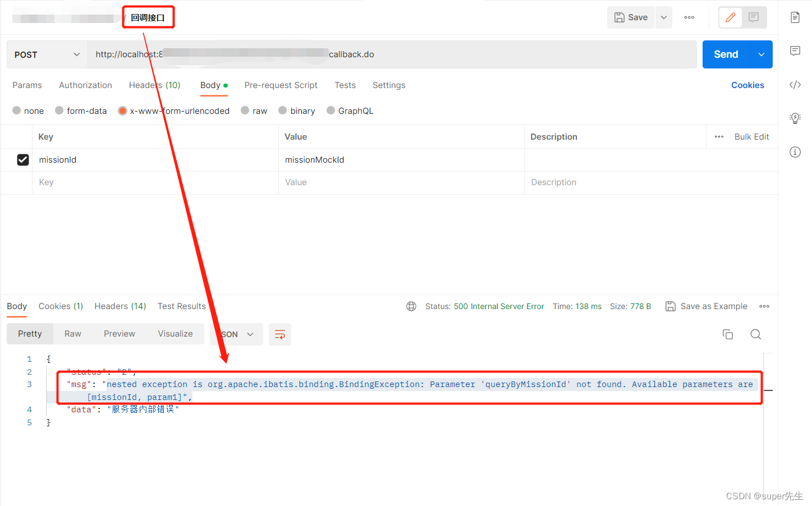The width and height of the screenshot is (812, 506).
Task: Click the missionMockId value cell
Action: 401,160
